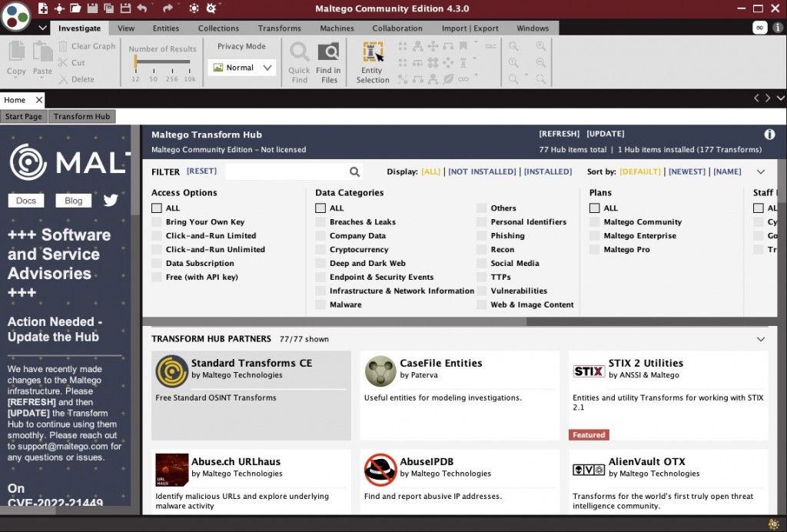Screen dimensions: 787x532
Task: Check Bring Your Own Key option
Action: (157, 222)
